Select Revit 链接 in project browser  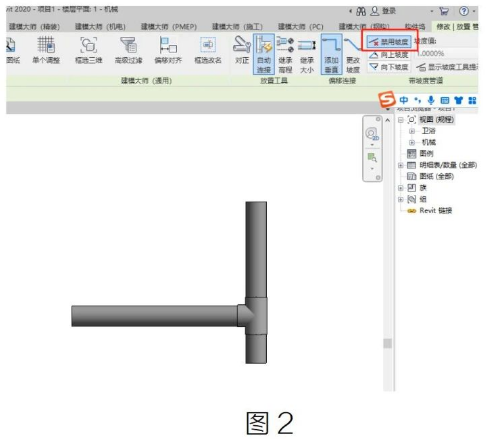point(436,211)
